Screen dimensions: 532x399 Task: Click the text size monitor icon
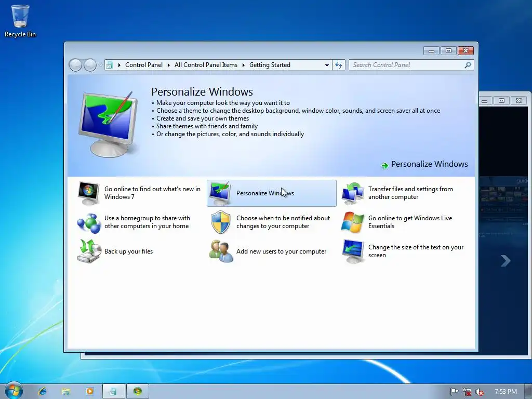coord(353,251)
